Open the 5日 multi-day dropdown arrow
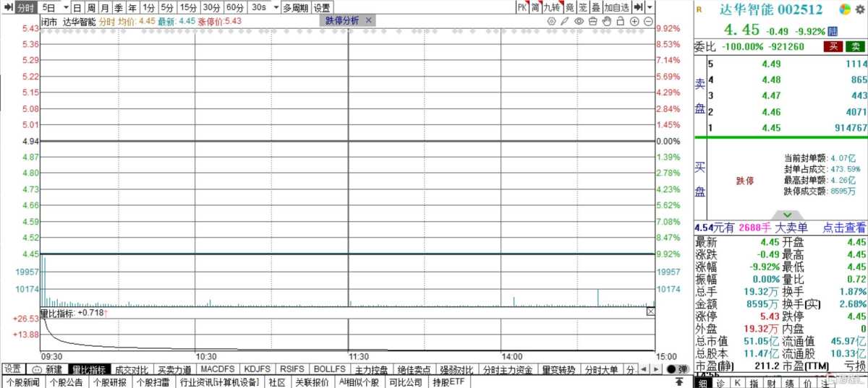Screen dimensions: 868x388 click(x=67, y=7)
